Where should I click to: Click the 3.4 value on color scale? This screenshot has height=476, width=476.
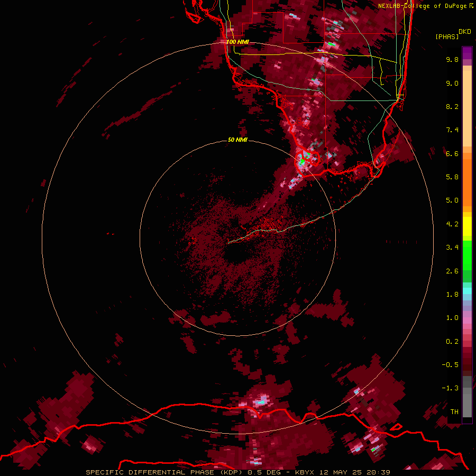tap(452, 248)
